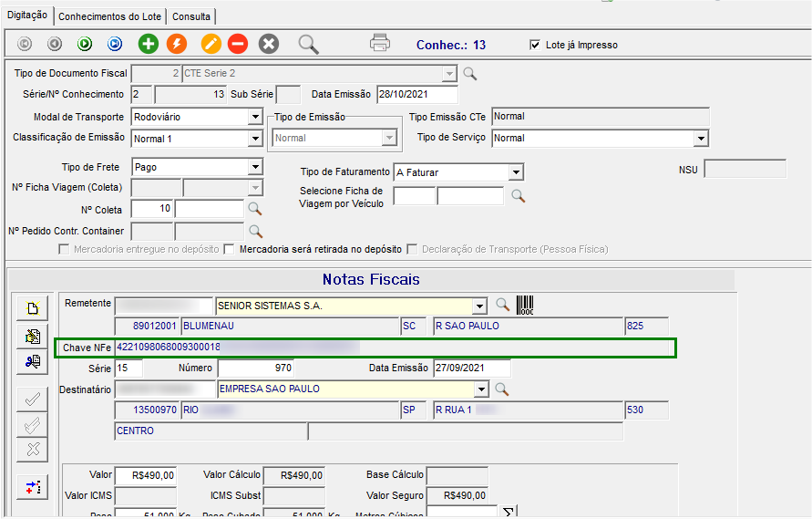Screen dimensions: 812x519
Task: Click the green plus add record icon
Action: [x=148, y=43]
